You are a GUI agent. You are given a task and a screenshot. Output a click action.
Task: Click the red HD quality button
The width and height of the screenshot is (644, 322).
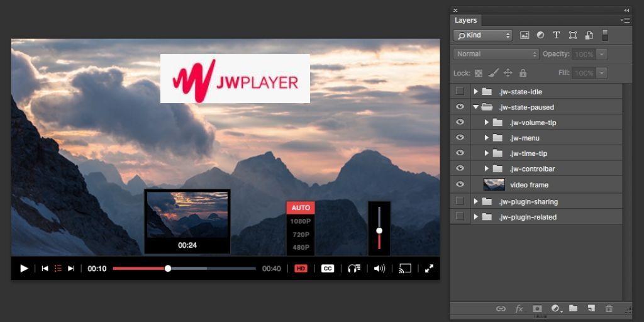coord(301,269)
